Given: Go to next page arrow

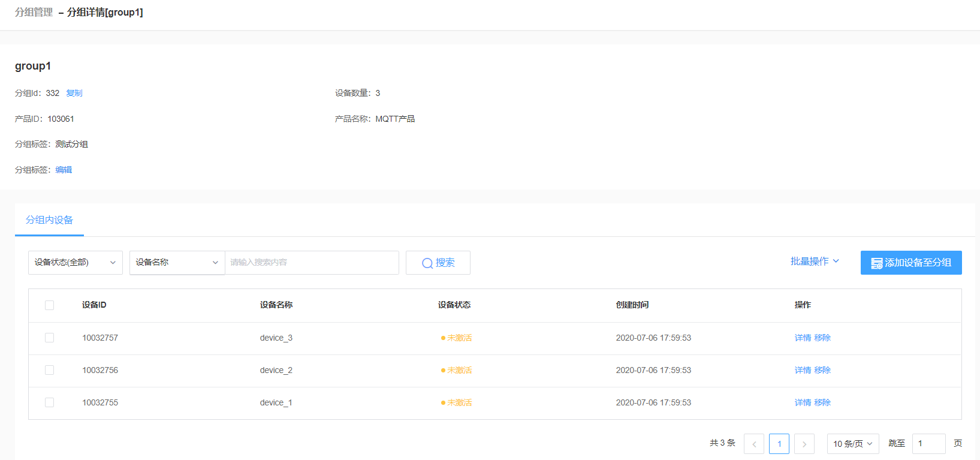Looking at the screenshot, I should (804, 444).
